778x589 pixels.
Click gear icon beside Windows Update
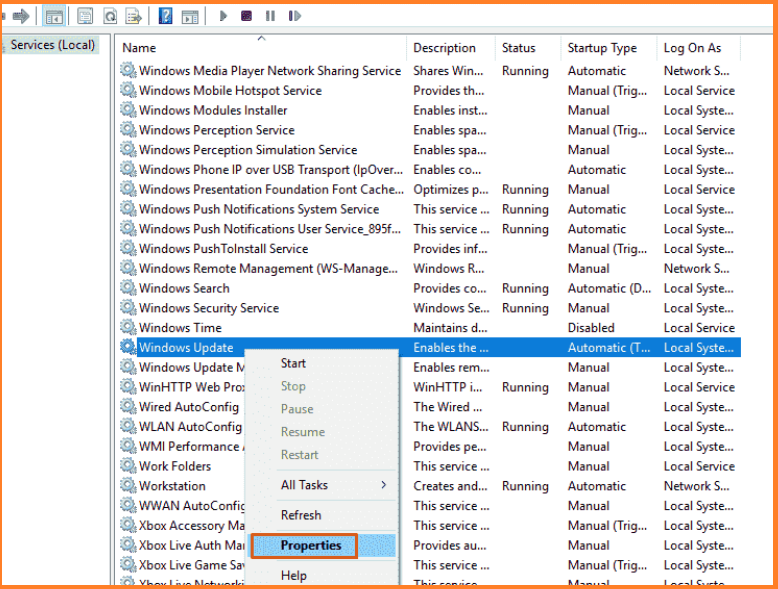pos(128,347)
